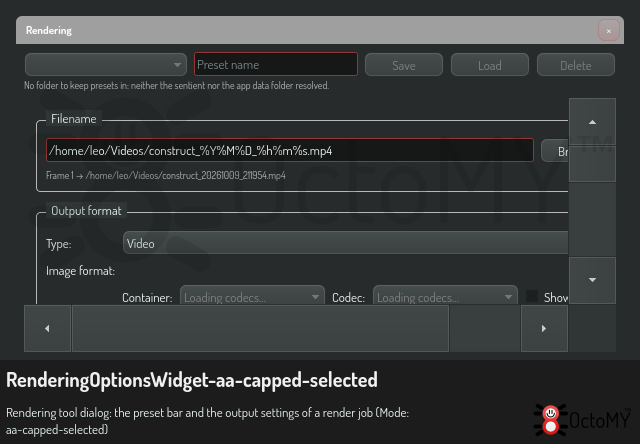Screen dimensions: 640x444
Task: Open the Codec dropdown
Action: (x=445, y=295)
